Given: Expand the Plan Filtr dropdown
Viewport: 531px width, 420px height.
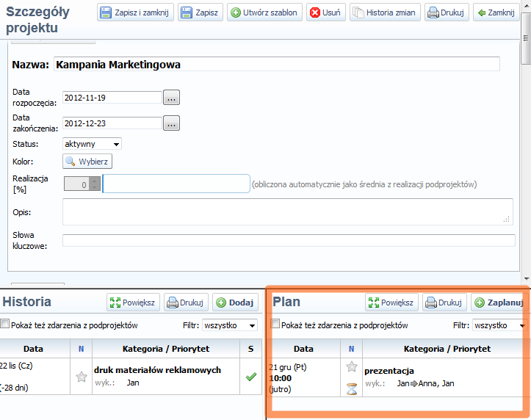Looking at the screenshot, I should (x=499, y=325).
